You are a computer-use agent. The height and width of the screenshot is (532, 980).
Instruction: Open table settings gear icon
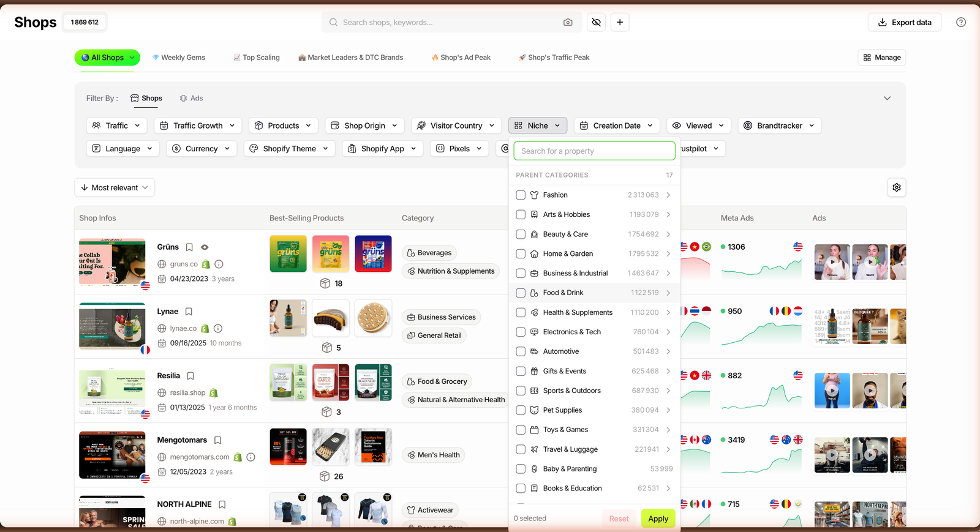(897, 187)
